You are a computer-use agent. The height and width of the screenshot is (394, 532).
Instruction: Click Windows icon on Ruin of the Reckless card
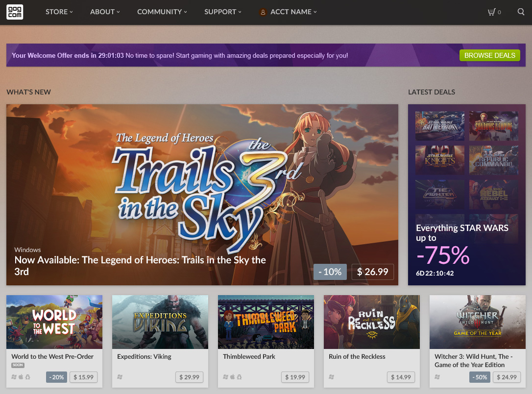tap(332, 377)
